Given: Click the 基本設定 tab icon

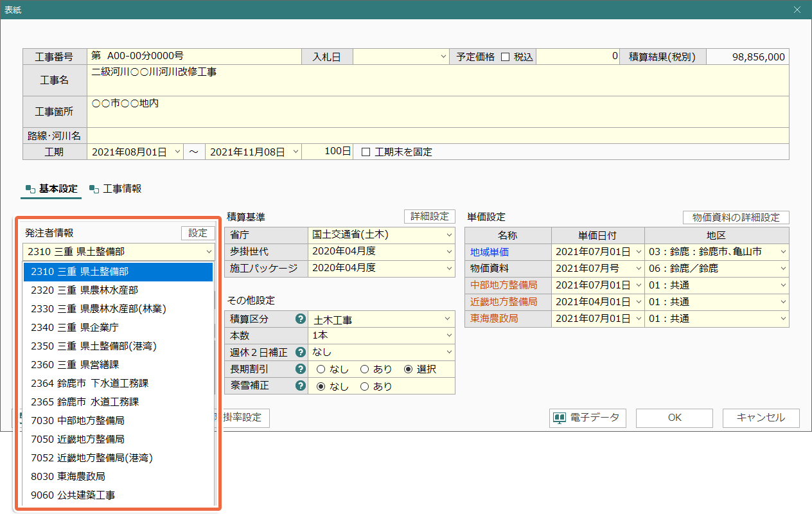Looking at the screenshot, I should point(30,189).
